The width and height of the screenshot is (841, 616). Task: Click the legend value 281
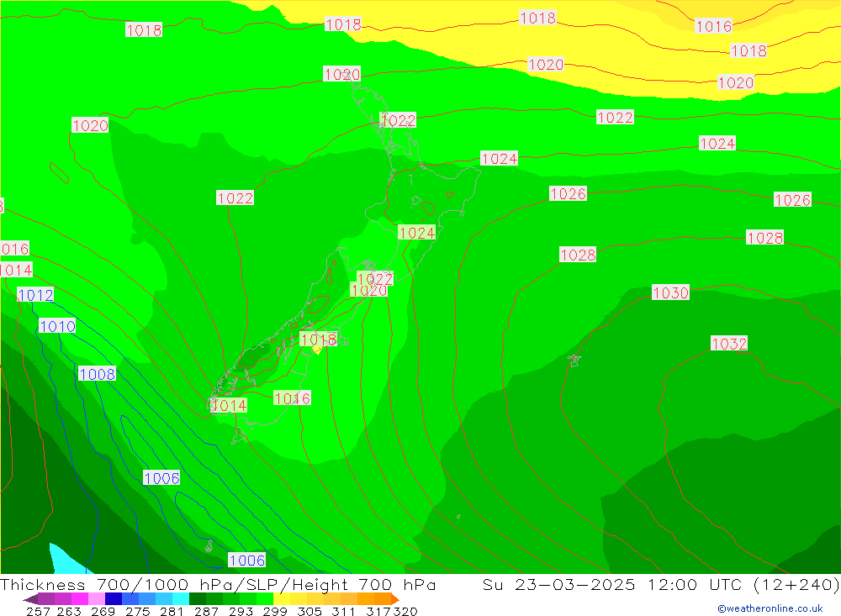pyautogui.click(x=172, y=611)
